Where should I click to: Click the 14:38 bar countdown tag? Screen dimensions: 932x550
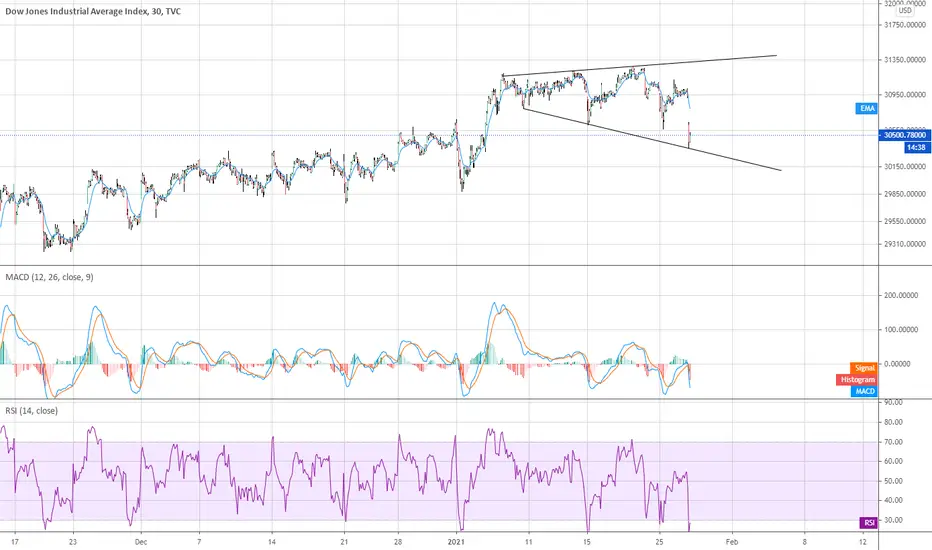coord(917,147)
